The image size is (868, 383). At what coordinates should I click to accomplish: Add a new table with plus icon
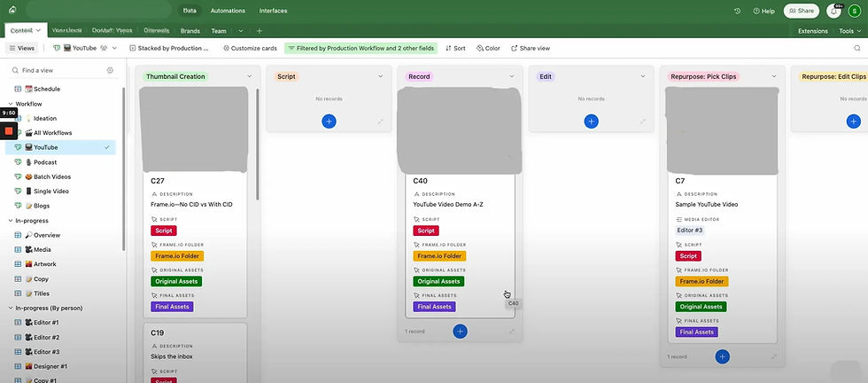259,31
